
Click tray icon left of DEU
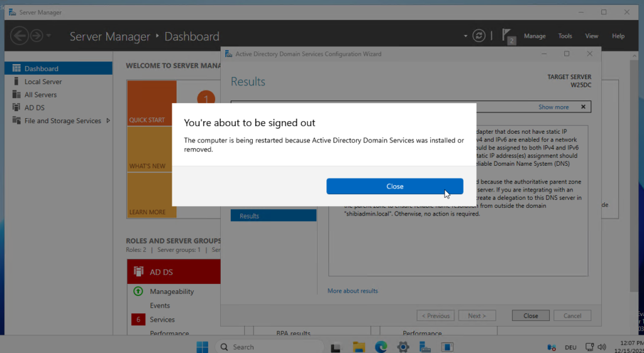point(552,347)
